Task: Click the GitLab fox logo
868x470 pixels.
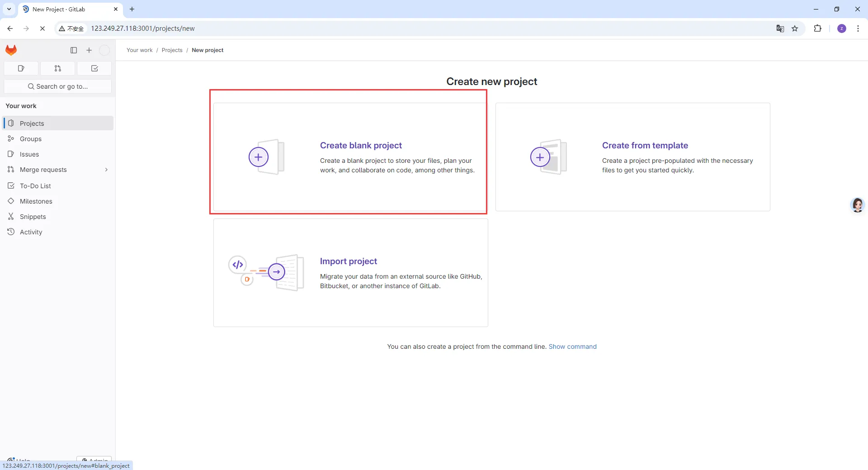Action: point(11,50)
